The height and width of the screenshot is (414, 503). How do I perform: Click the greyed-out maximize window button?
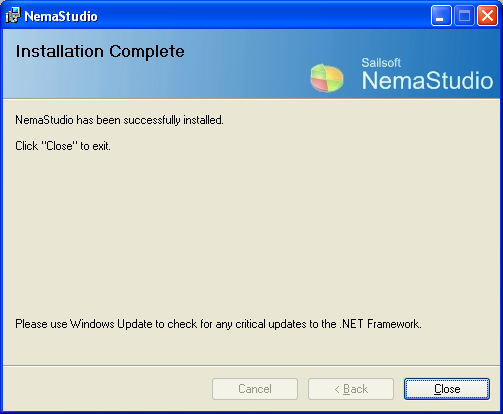pos(464,15)
